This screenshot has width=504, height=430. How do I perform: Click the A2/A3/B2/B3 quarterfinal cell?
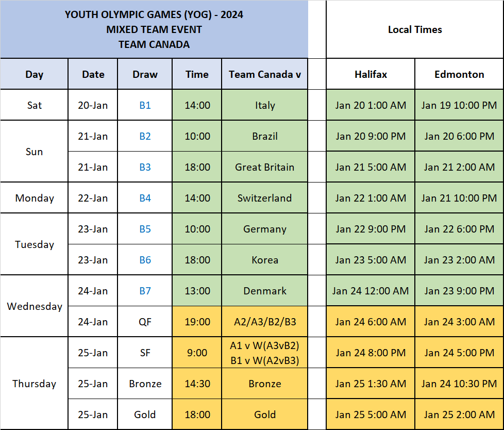tap(265, 322)
